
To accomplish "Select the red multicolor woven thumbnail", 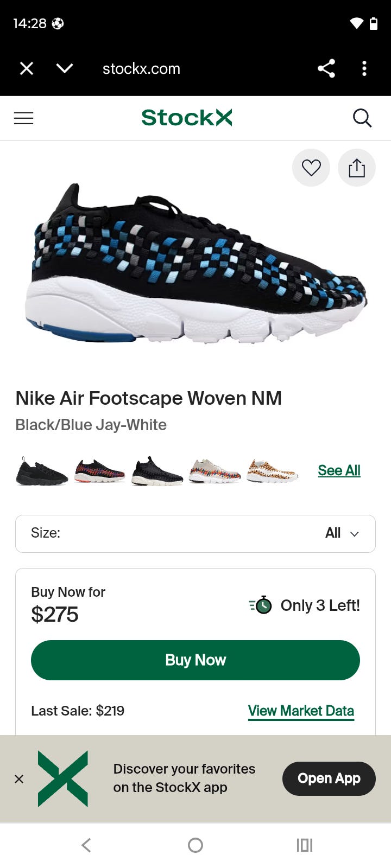I will click(x=99, y=471).
